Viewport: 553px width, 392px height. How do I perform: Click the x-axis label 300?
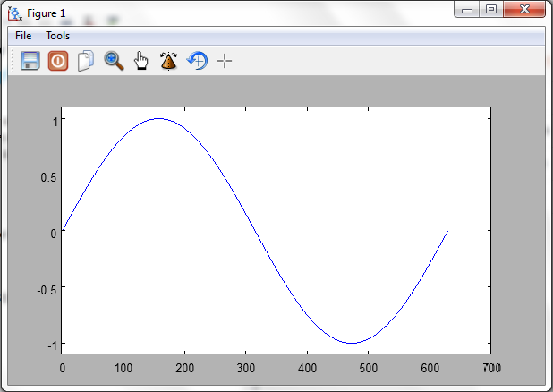coord(245,369)
